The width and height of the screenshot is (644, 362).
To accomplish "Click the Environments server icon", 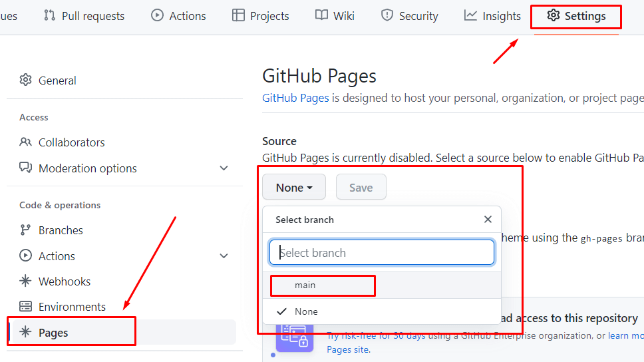I will (x=25, y=307).
